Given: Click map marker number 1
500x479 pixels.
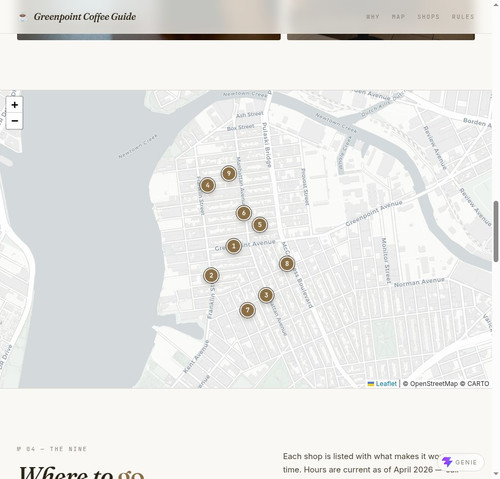Looking at the screenshot, I should [233, 246].
